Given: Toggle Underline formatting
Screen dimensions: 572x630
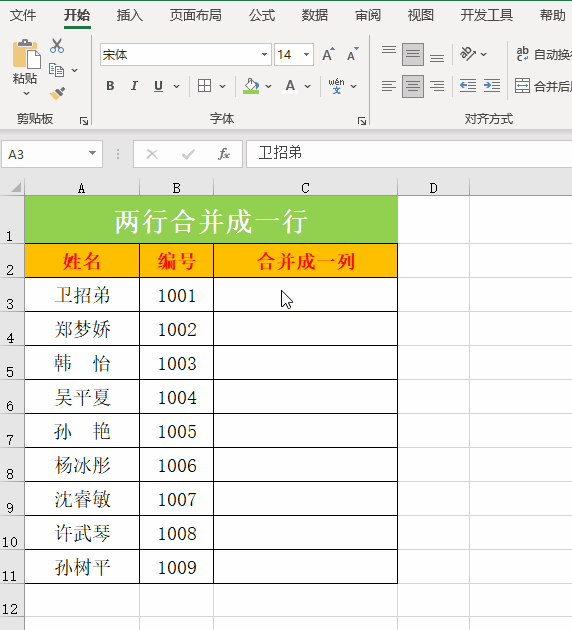Looking at the screenshot, I should 158,86.
